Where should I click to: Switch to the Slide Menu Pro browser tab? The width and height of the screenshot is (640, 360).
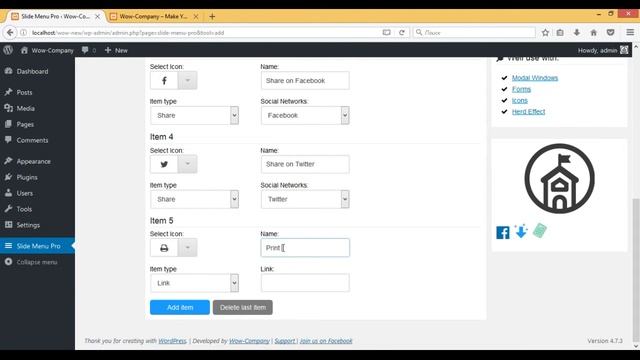click(x=56, y=16)
